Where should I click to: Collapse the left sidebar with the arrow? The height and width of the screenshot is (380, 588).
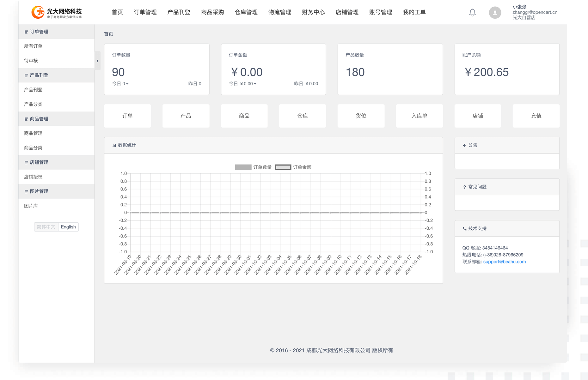coord(97,61)
